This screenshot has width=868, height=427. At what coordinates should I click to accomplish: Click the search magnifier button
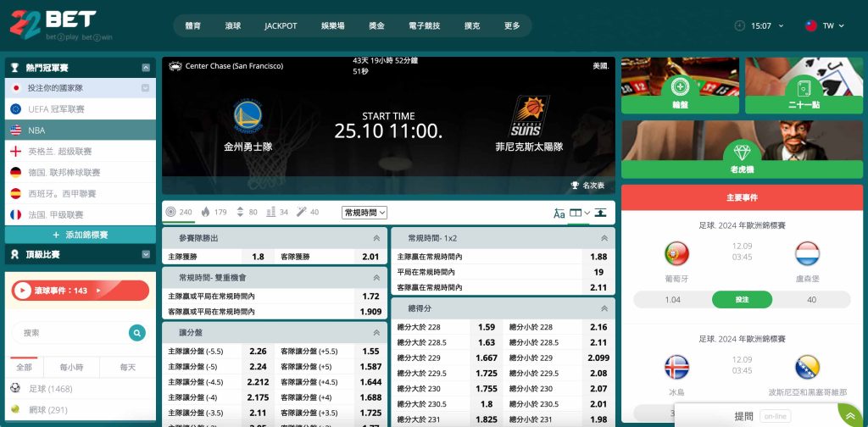pos(136,333)
